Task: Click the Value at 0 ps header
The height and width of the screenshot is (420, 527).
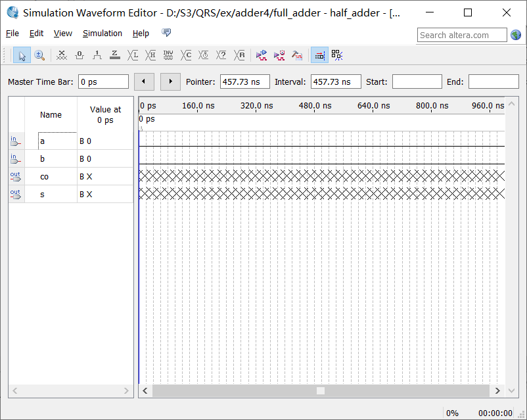Action: coord(105,114)
